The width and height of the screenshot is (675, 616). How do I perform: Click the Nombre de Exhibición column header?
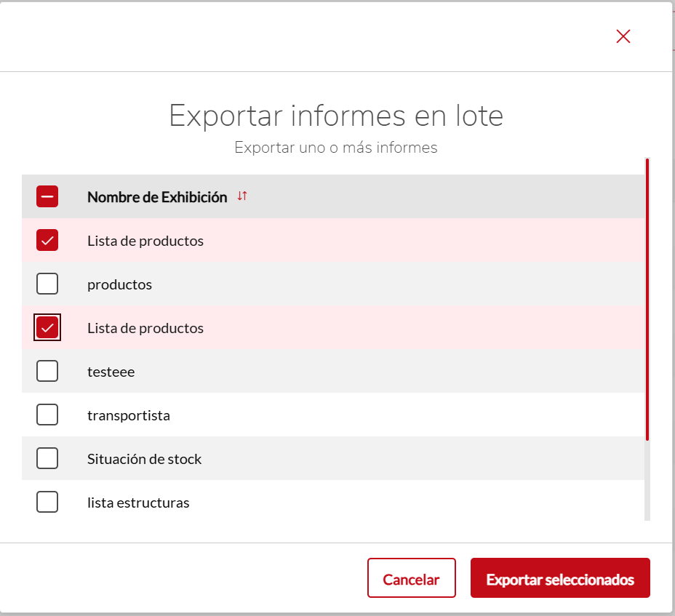(x=157, y=196)
